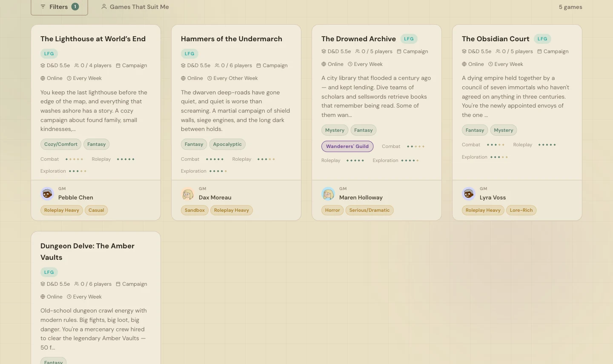Click Roleplay Heavy tag under Dax Moreau
Screen dimensions: 613x364
pyautogui.click(x=232, y=210)
